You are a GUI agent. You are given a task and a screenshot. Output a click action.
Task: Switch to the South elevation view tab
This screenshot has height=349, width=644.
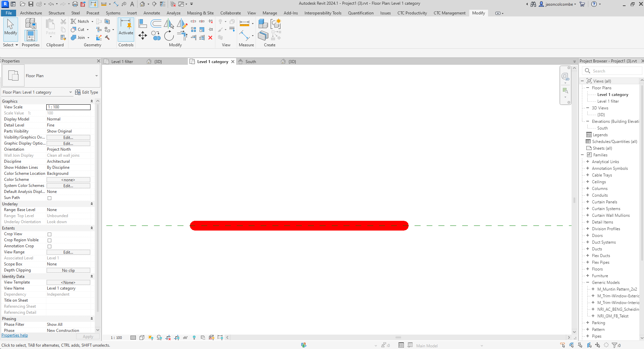250,61
